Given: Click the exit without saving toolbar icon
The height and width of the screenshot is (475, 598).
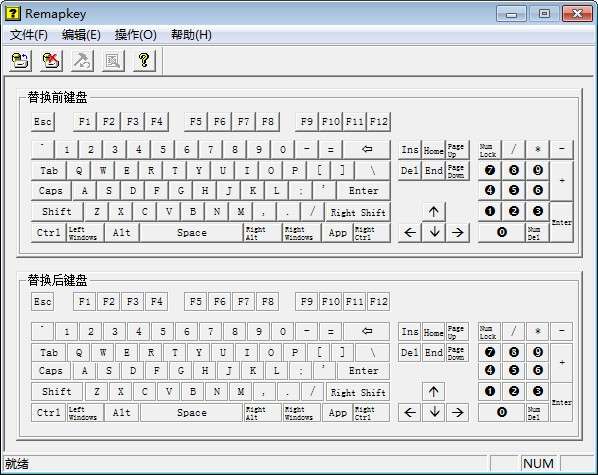Looking at the screenshot, I should pos(51,60).
